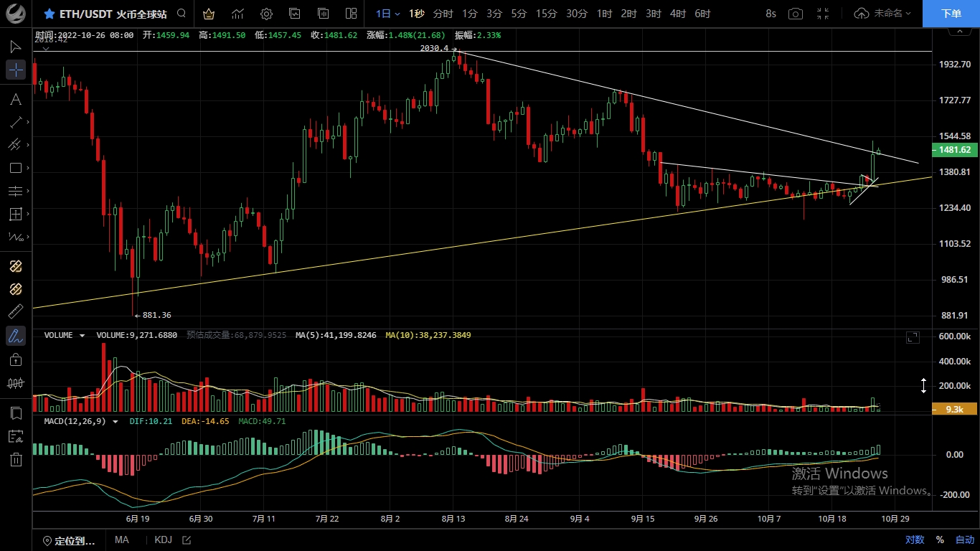Open chart settings gear icon

[266, 14]
